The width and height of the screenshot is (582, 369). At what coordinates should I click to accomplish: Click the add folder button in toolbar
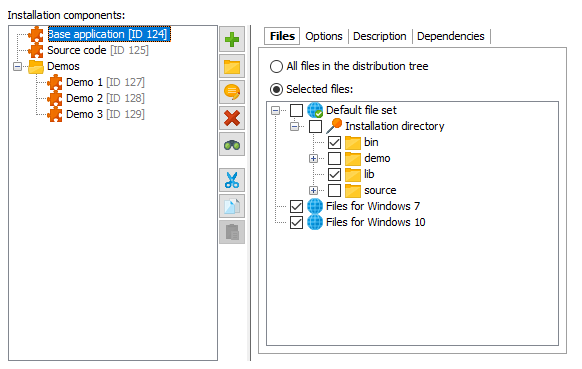click(232, 66)
